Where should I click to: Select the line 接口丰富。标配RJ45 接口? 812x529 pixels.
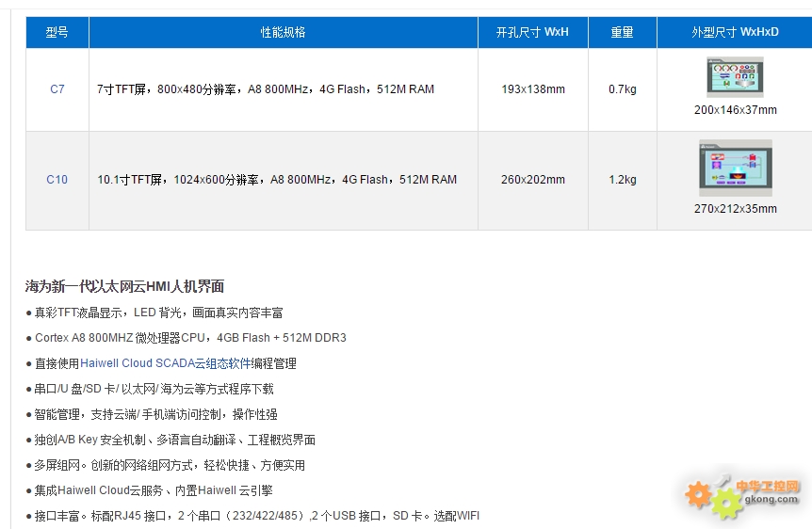click(252, 516)
